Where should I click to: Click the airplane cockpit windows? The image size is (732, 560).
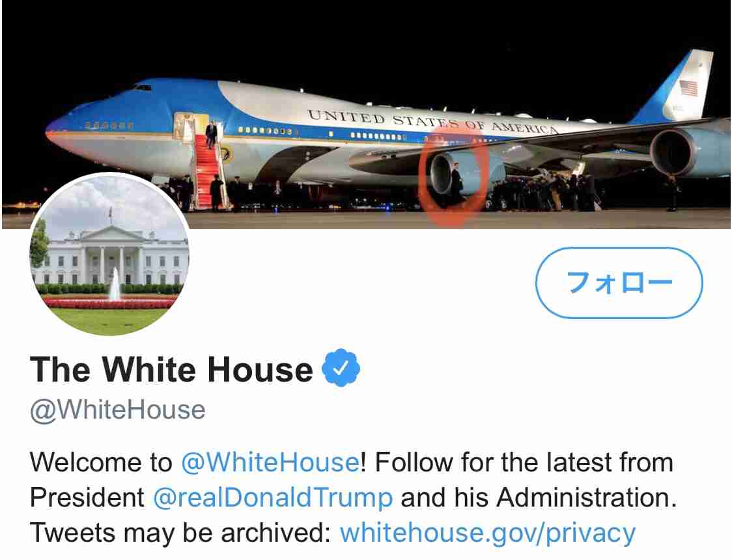pos(141,87)
